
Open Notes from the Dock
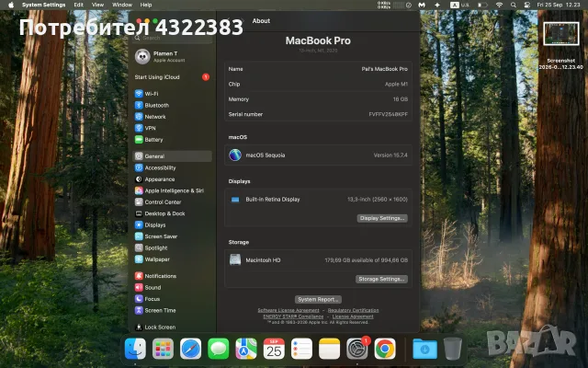click(329, 349)
